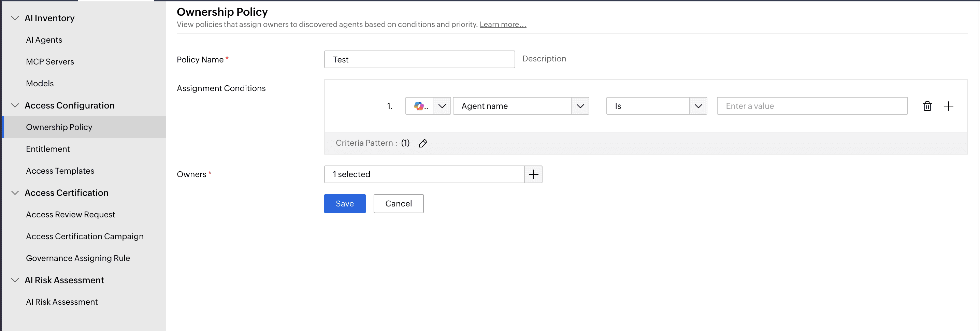
Task: Open Access Templates
Action: (60, 171)
